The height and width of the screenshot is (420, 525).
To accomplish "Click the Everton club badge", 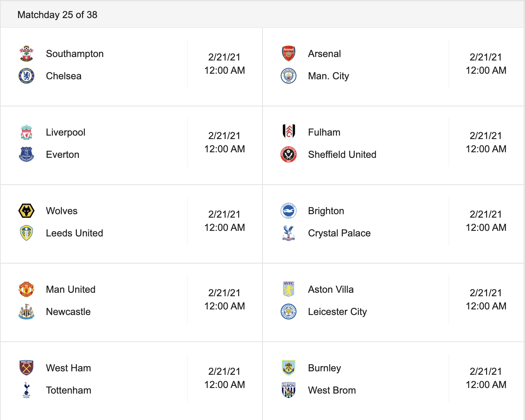I will point(26,154).
